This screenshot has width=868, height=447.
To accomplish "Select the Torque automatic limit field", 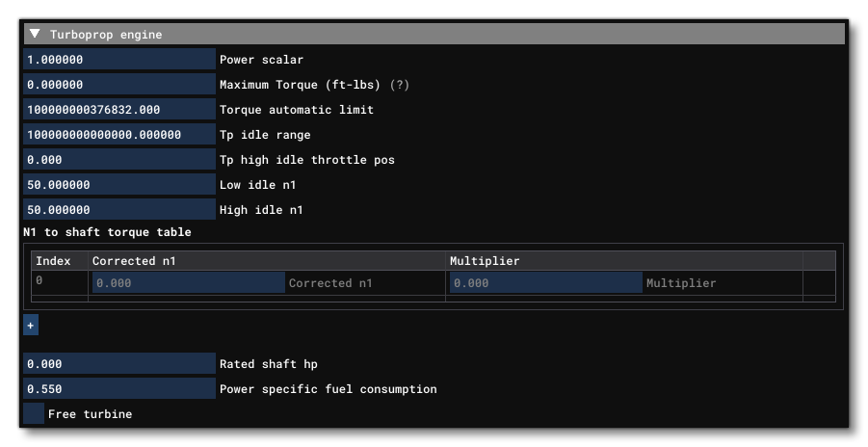I will pos(119,110).
